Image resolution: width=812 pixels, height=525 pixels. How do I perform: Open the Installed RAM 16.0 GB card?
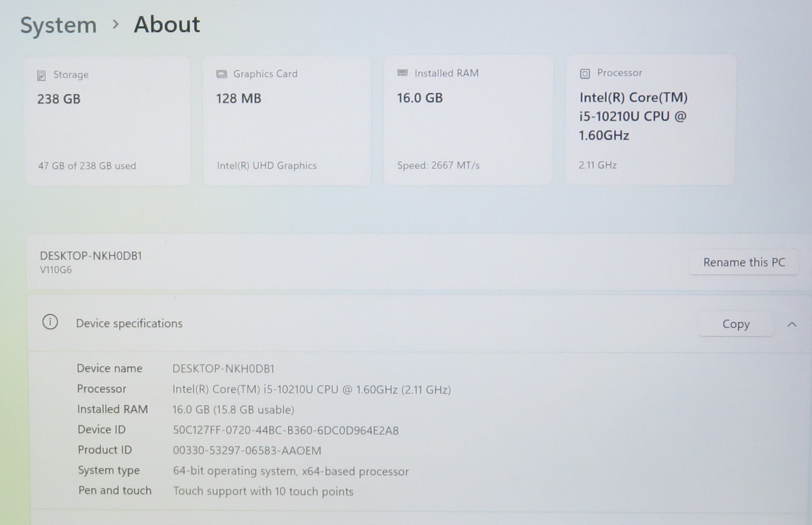click(468, 121)
